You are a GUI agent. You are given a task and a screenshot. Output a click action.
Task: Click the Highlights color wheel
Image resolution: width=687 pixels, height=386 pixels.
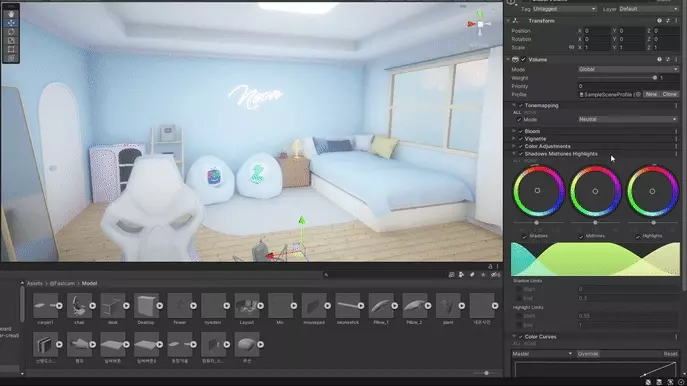[652, 191]
